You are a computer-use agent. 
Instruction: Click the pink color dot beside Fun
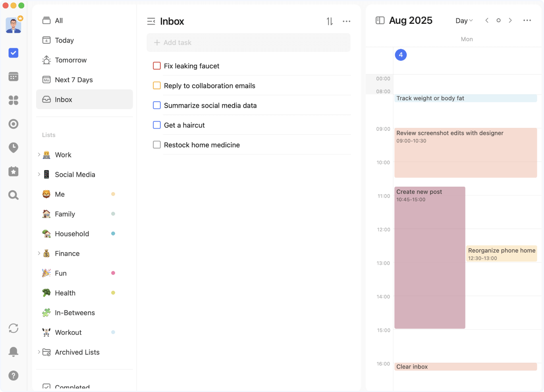(x=113, y=273)
